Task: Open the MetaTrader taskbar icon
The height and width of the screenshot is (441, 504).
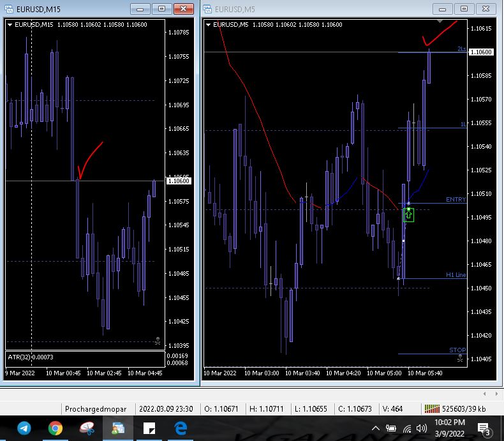Action: pyautogui.click(x=118, y=428)
